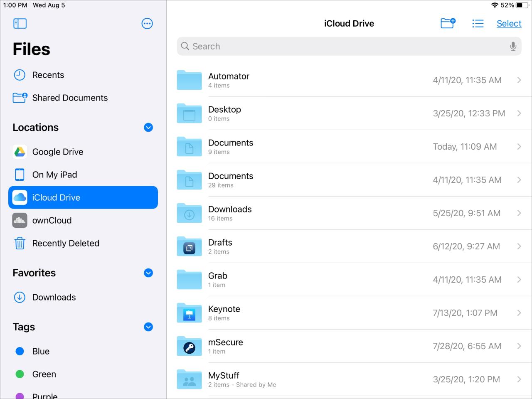Tap the microphone dictation icon in search
Image resolution: width=532 pixels, height=399 pixels.
513,47
